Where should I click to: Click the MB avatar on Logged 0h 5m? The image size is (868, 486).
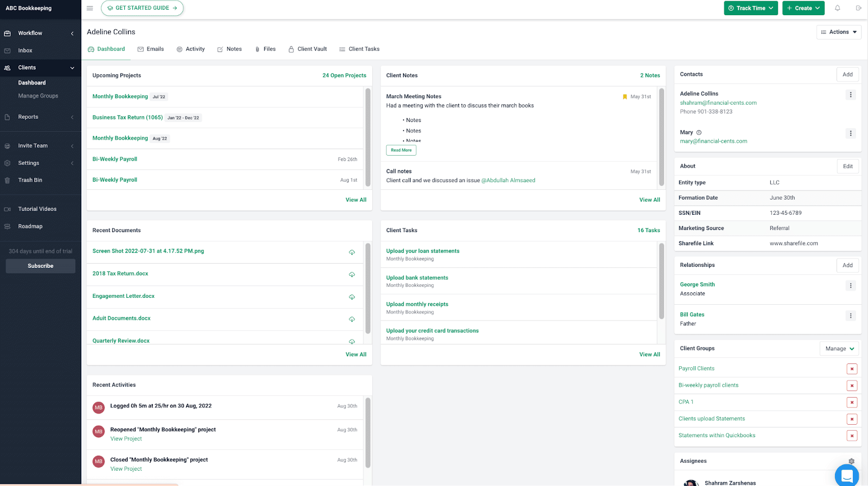[98, 407]
